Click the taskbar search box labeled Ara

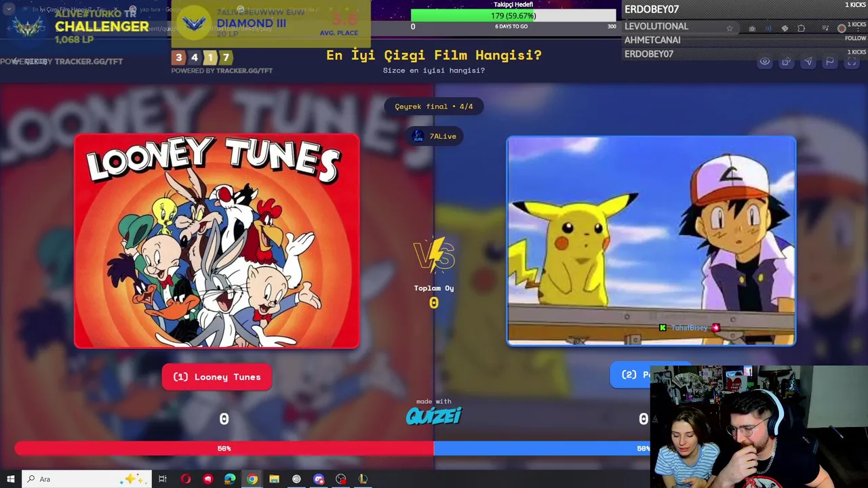click(86, 479)
